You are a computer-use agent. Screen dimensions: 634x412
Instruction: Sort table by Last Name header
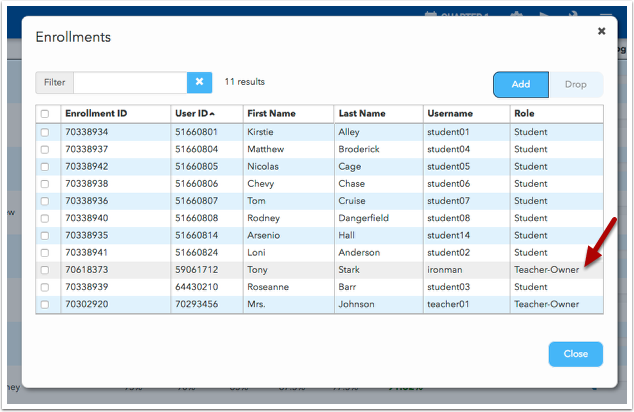[x=363, y=114]
